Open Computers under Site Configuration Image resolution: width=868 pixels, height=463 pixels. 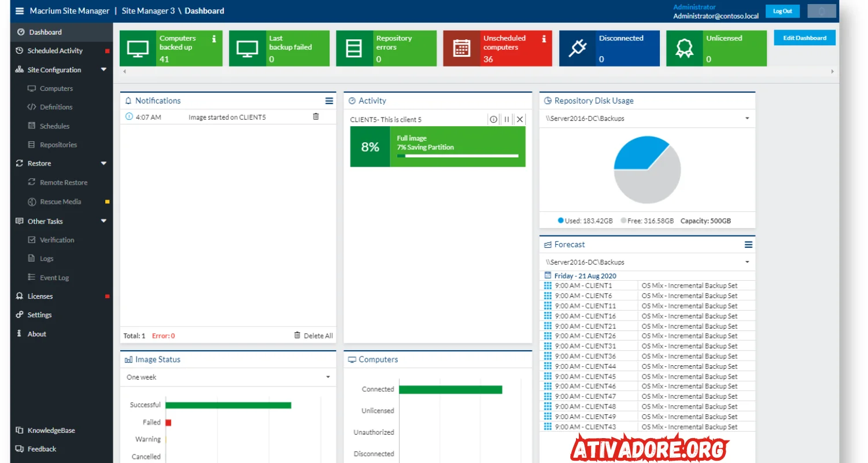click(x=56, y=89)
